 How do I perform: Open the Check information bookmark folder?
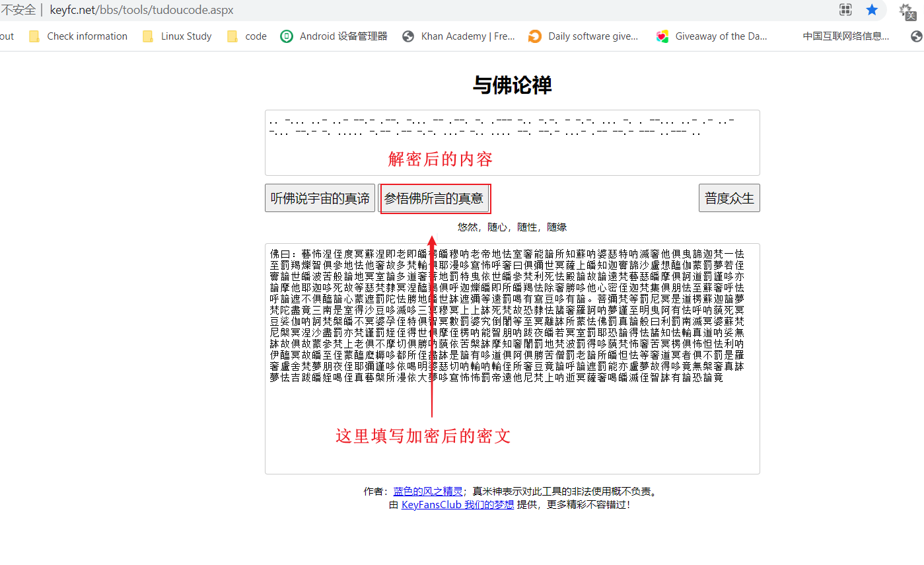79,36
